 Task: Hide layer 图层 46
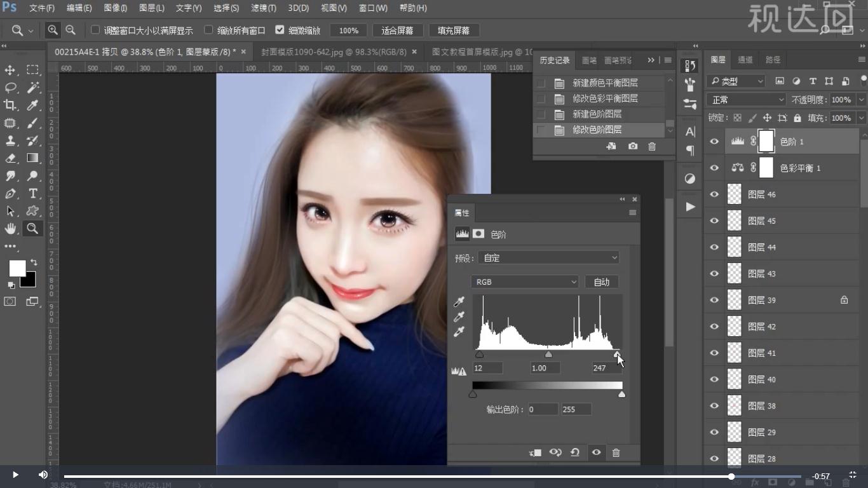click(x=714, y=194)
